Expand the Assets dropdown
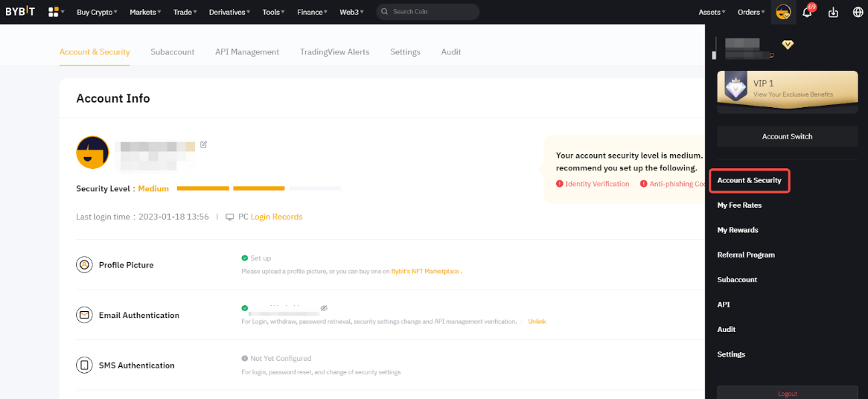This screenshot has height=399, width=868. point(712,12)
